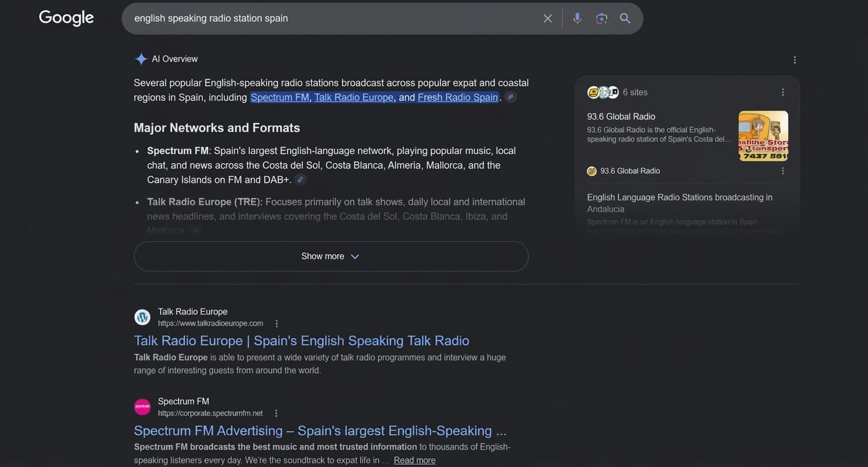Image resolution: width=868 pixels, height=467 pixels.
Task: Click Spectrum FM site name above URL
Action: (x=183, y=401)
